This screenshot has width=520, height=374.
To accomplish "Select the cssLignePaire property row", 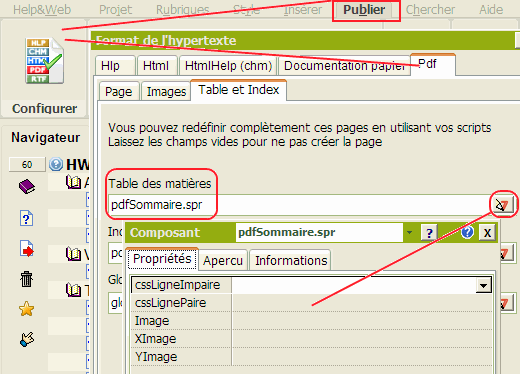I will pos(311,303).
